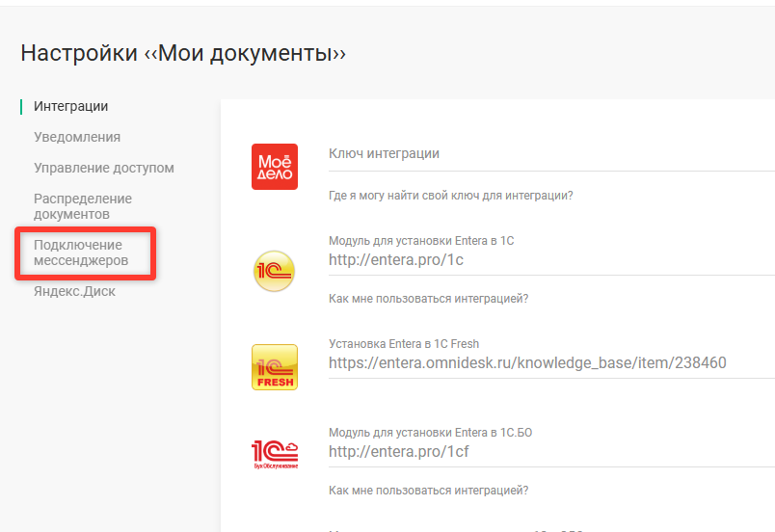The image size is (775, 532).
Task: Switch to Яндекс.Диск settings
Action: point(74,291)
